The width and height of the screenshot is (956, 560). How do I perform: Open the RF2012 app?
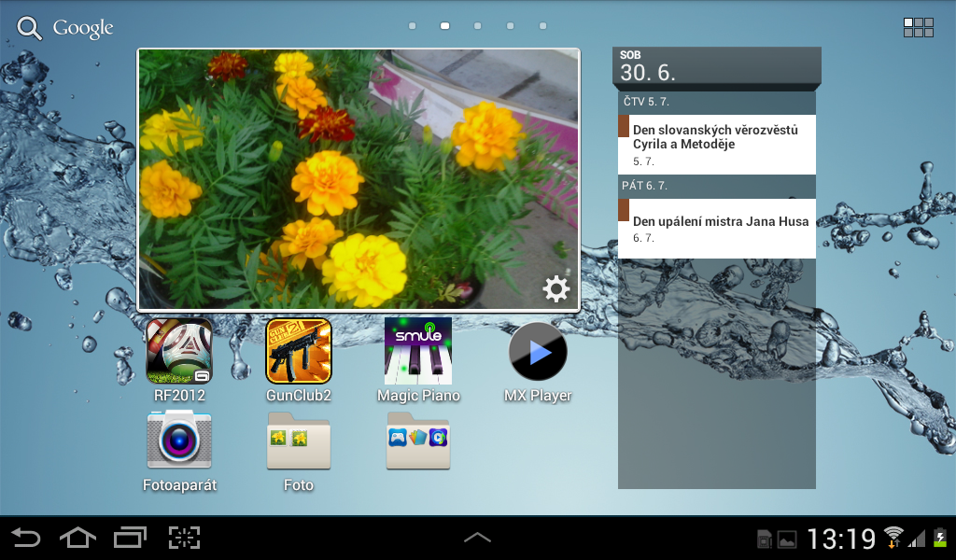pyautogui.click(x=178, y=352)
